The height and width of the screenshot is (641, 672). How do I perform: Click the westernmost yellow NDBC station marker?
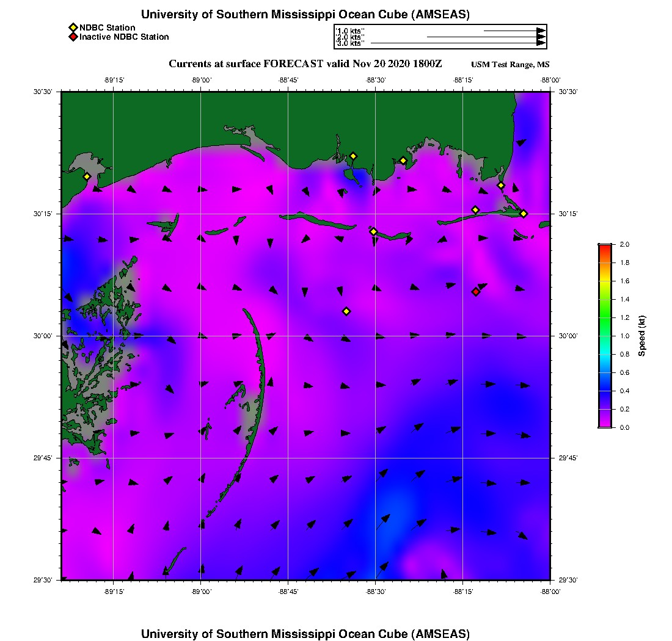click(x=87, y=176)
